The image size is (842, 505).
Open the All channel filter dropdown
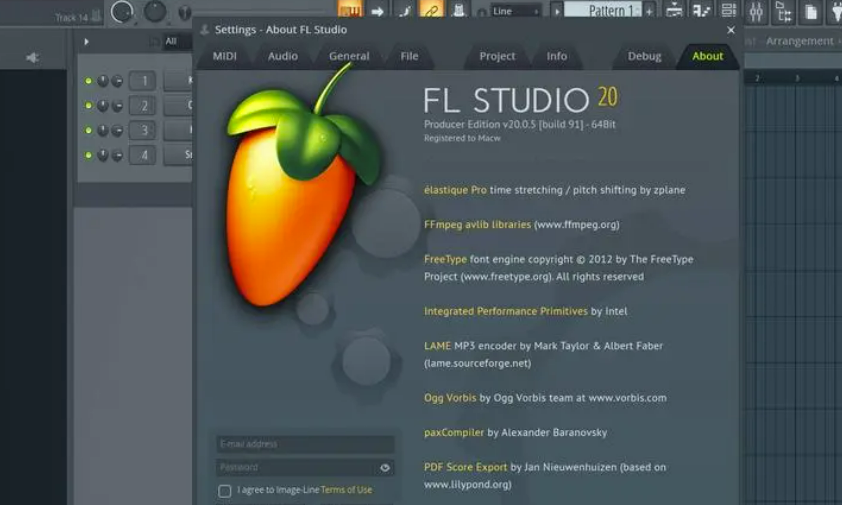[177, 41]
